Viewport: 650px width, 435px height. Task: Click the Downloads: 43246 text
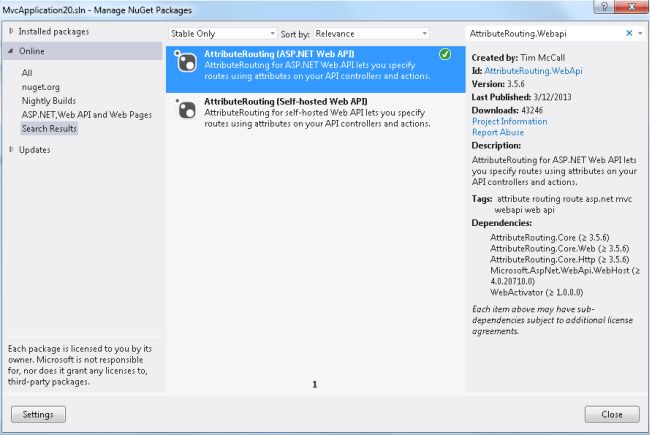tap(507, 110)
